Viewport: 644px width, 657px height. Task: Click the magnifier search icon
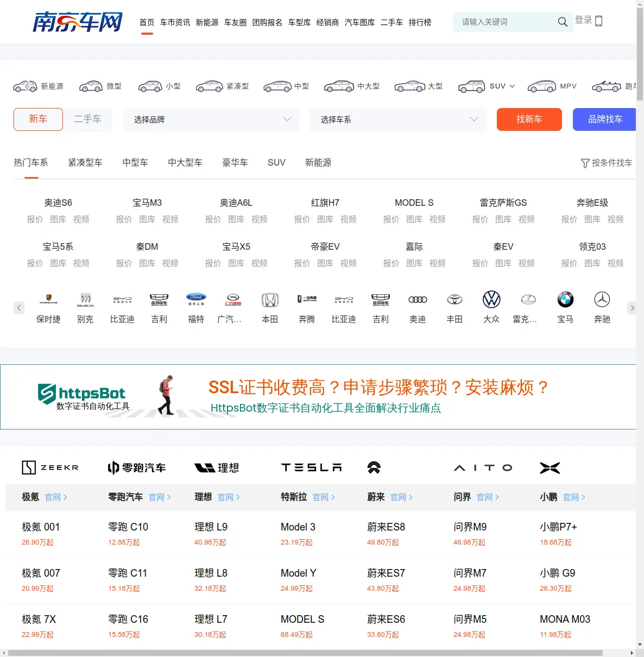[x=563, y=22]
